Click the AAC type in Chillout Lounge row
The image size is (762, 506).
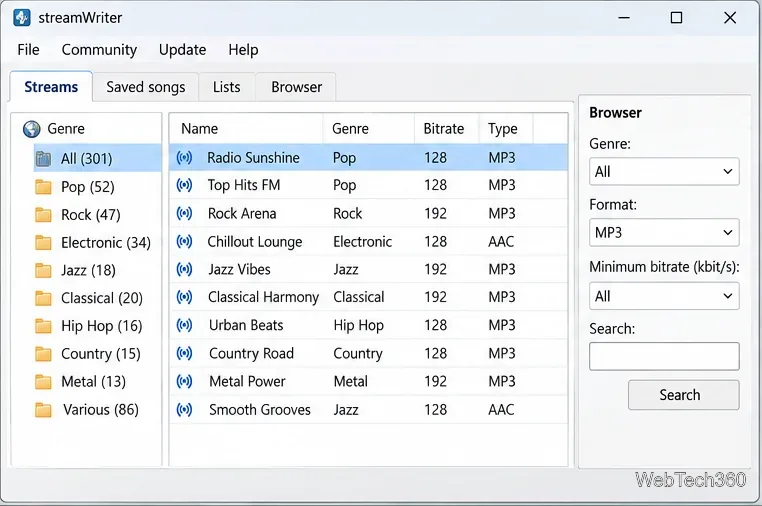(x=501, y=242)
